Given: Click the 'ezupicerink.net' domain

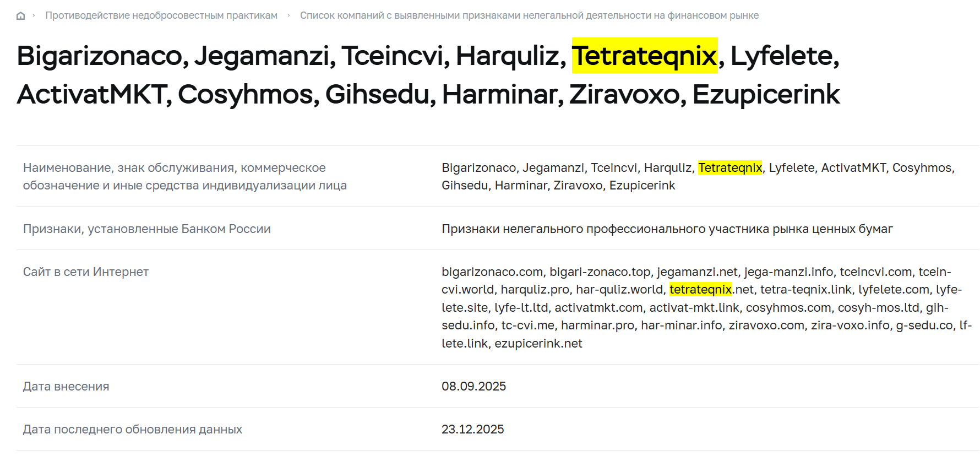Looking at the screenshot, I should (x=538, y=343).
